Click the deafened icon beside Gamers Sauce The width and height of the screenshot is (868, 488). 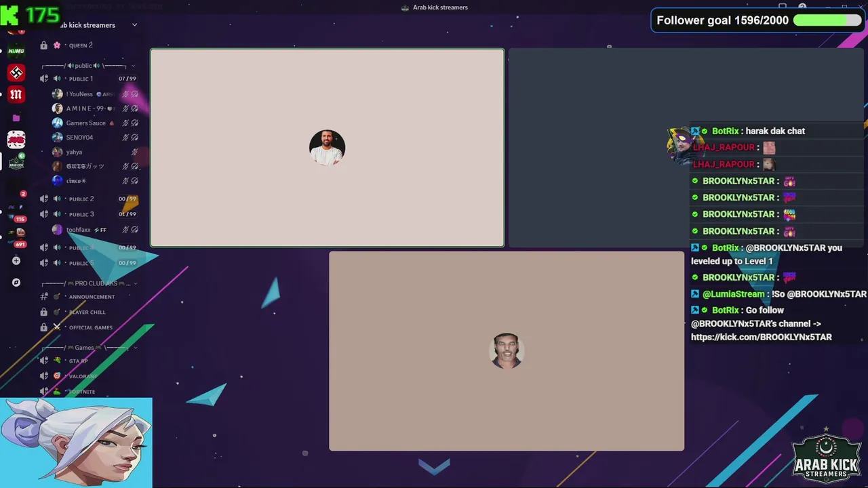(135, 123)
